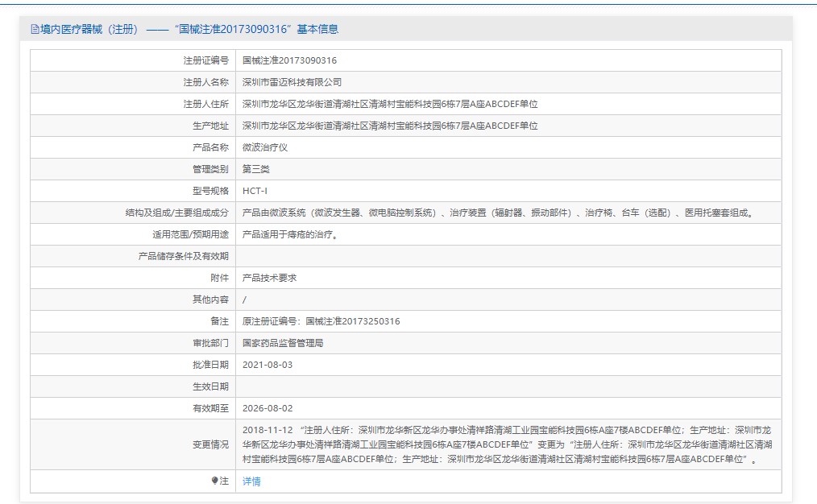The width and height of the screenshot is (817, 504).
Task: Click the 生效日期 label
Action: point(210,386)
